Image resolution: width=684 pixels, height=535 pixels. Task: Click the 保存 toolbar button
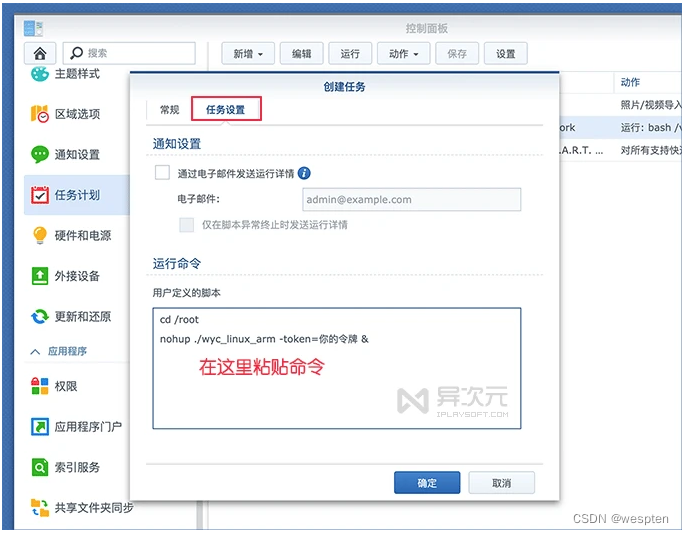click(x=457, y=54)
